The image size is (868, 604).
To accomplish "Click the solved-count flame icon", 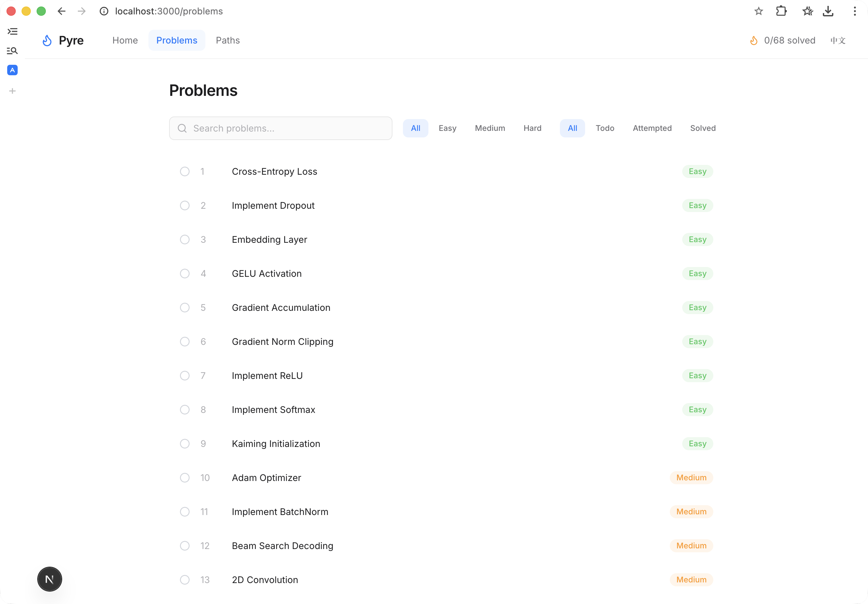I will 754,41.
